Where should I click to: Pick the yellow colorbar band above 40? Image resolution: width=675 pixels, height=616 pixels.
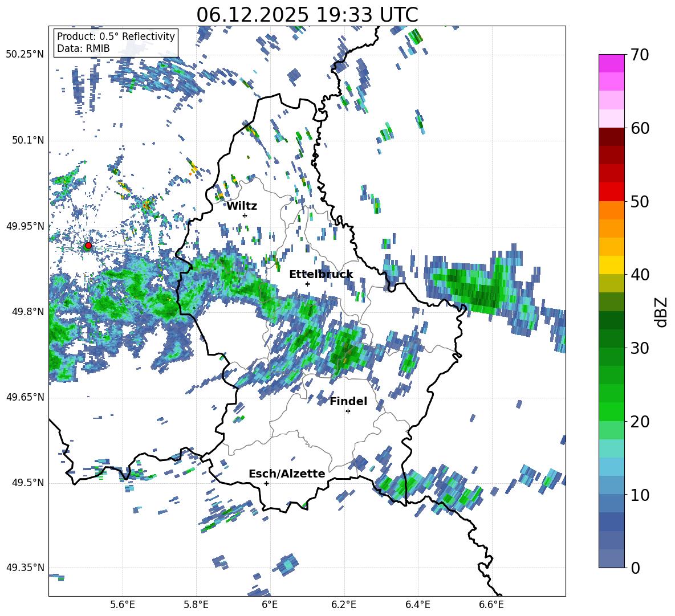point(611,265)
